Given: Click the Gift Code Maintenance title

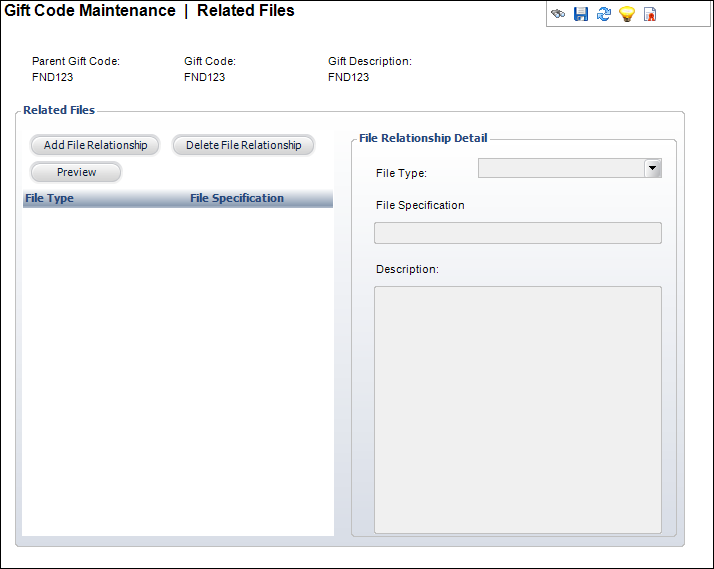Looking at the screenshot, I should [x=90, y=11].
